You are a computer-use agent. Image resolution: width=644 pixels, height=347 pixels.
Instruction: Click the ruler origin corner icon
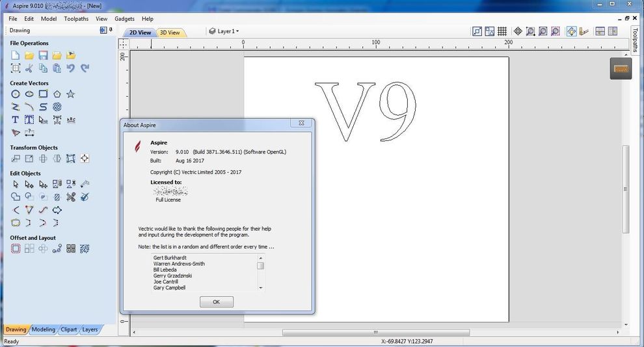pos(123,44)
